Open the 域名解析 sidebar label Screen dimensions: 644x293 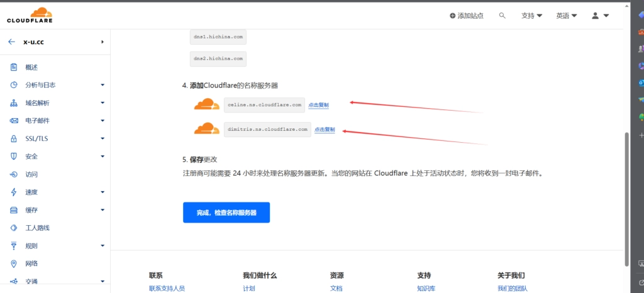pos(37,103)
